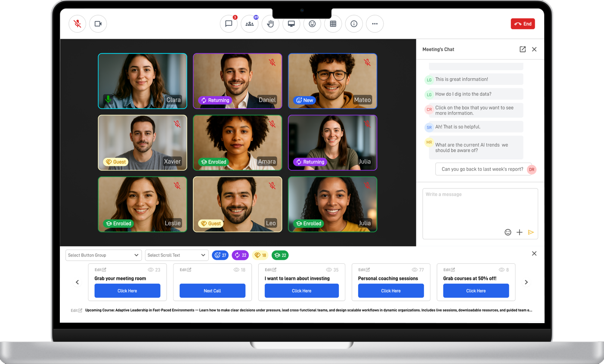Turn the camera on
Viewport: 604px width, 364px height.
click(x=98, y=24)
